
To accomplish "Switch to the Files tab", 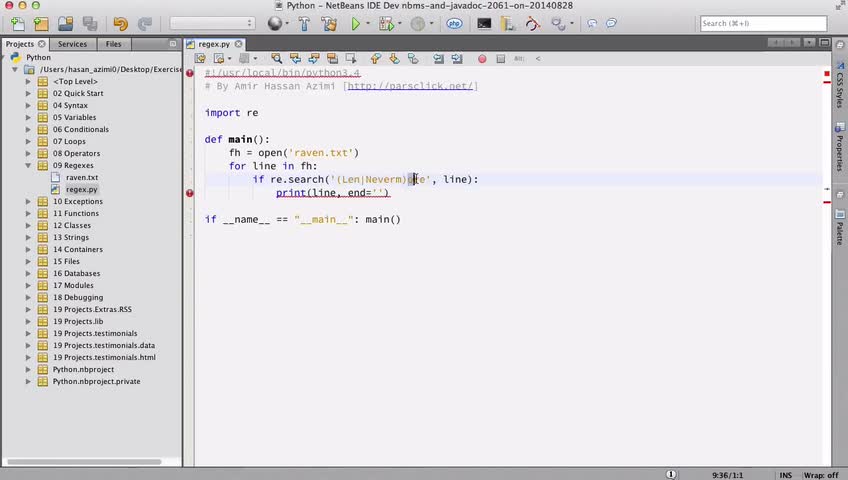I will (x=114, y=44).
